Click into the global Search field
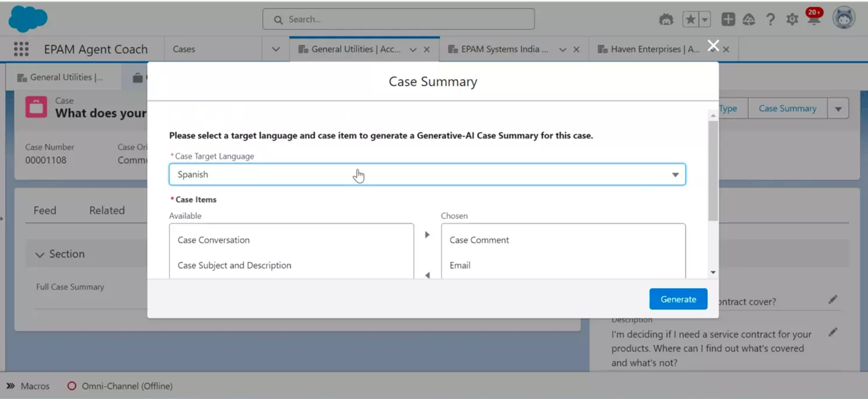868x399 pixels. click(x=398, y=19)
